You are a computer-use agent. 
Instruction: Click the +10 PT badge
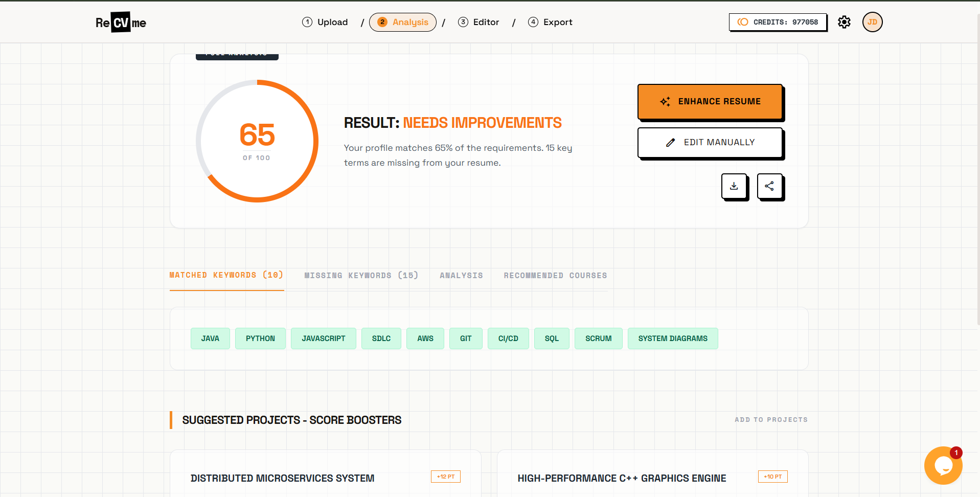[x=773, y=477]
